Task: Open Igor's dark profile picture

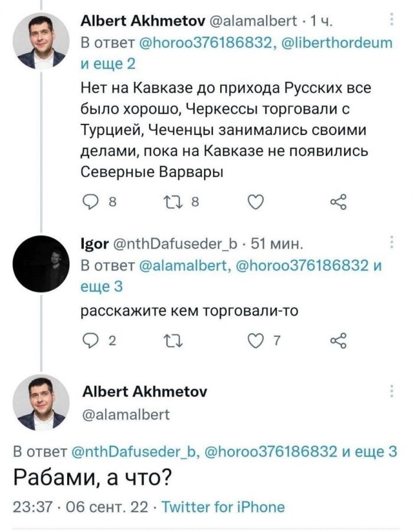Action: click(x=41, y=262)
